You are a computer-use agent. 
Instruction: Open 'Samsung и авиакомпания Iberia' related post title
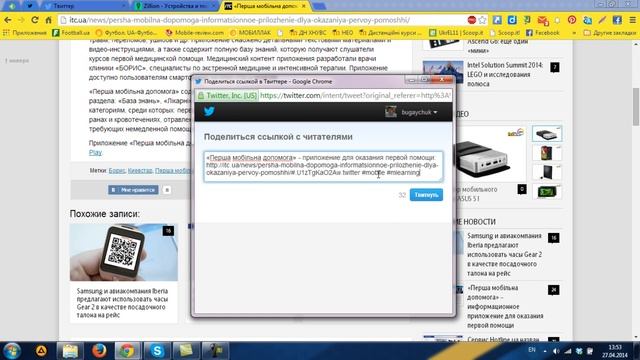click(122, 303)
